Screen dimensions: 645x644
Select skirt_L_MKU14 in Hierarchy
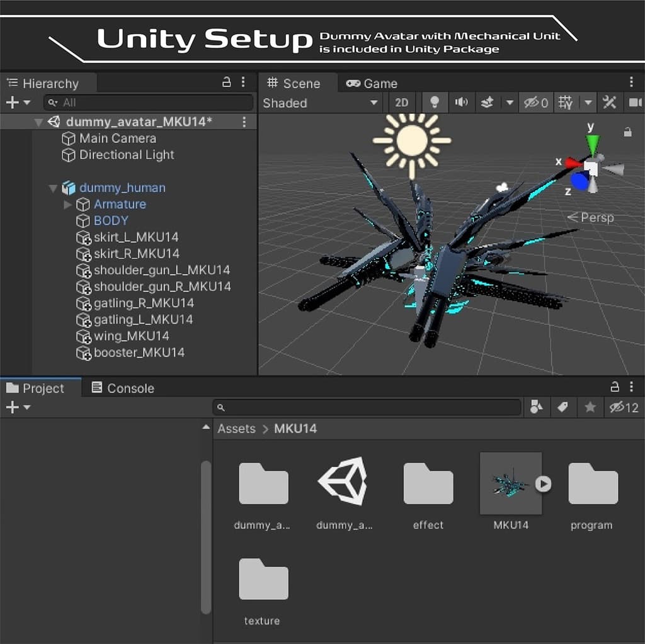click(127, 237)
